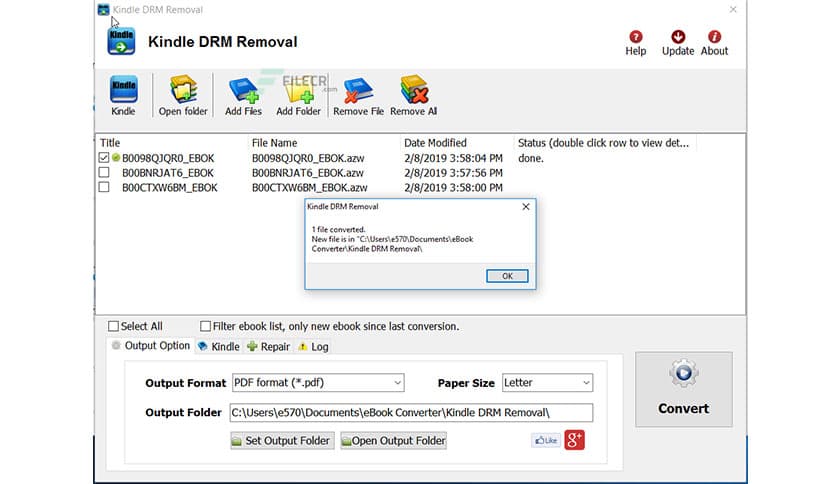Check the B00BNRJAT6_EBOK checkbox
836x484 pixels.
pos(104,173)
